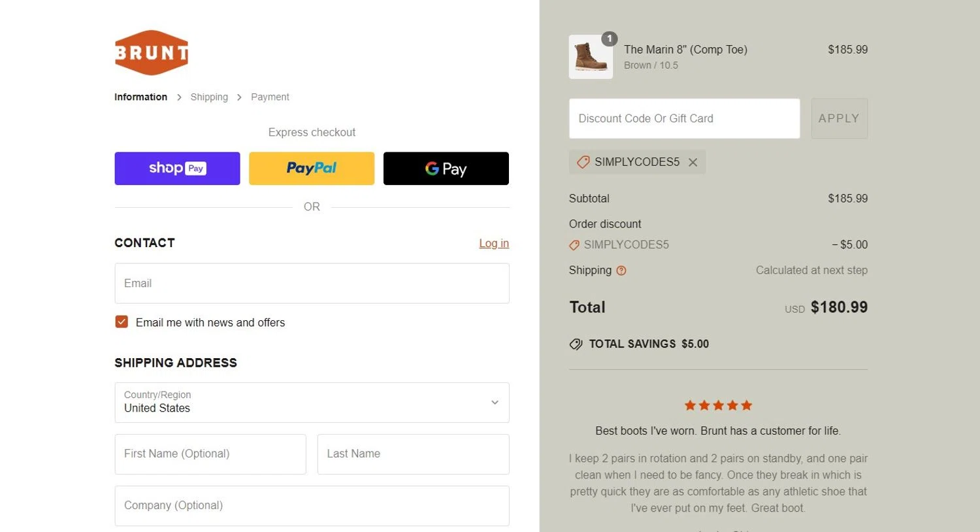The image size is (980, 532).
Task: Remove the SIMPLYCODES5 discount code
Action: point(693,162)
